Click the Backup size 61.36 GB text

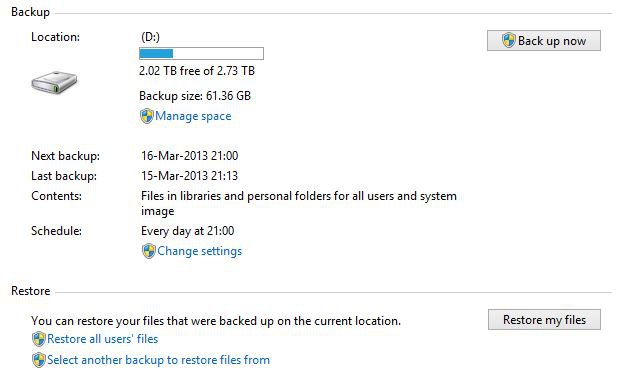tap(195, 96)
